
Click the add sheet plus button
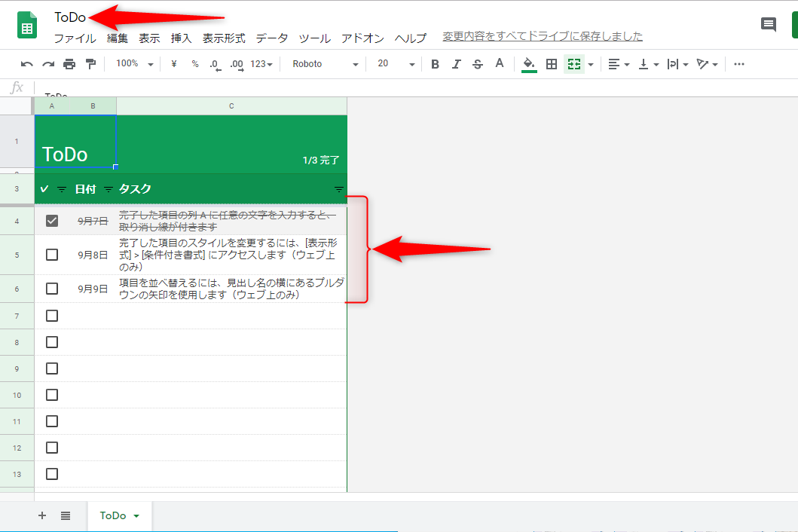coord(42,515)
